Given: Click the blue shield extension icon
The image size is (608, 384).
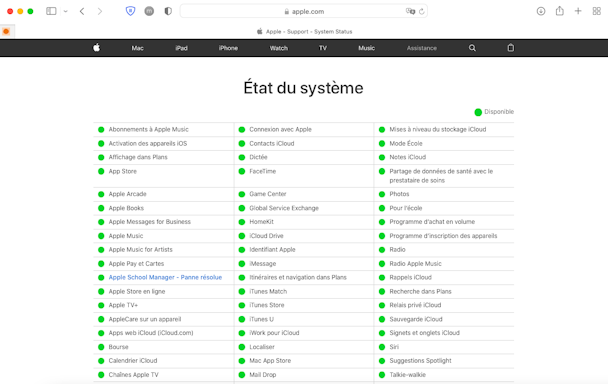Looking at the screenshot, I should [130, 11].
